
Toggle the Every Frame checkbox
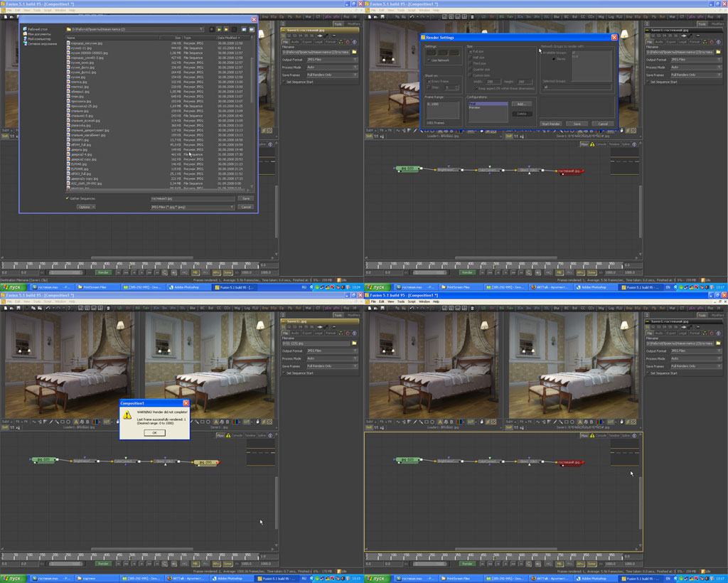tap(428, 82)
